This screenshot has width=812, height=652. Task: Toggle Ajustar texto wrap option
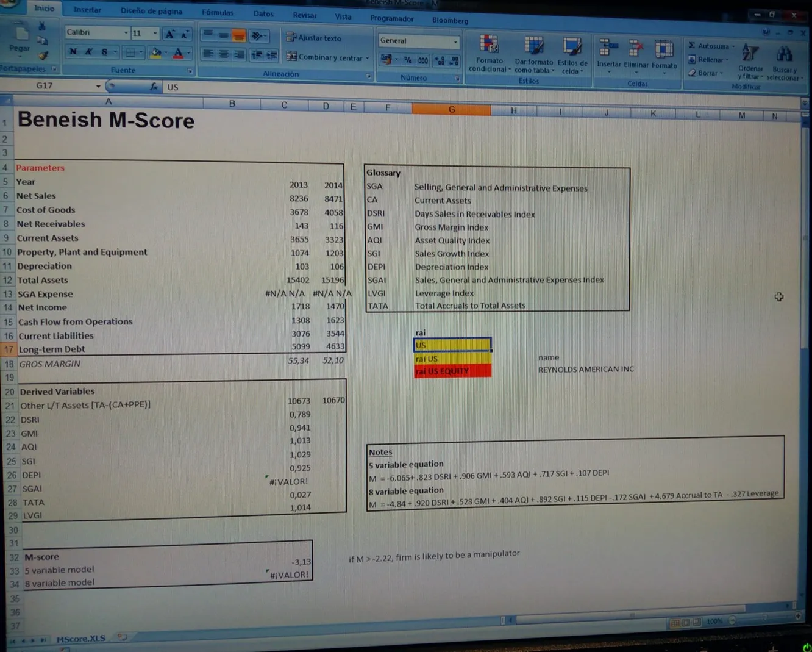pos(314,38)
